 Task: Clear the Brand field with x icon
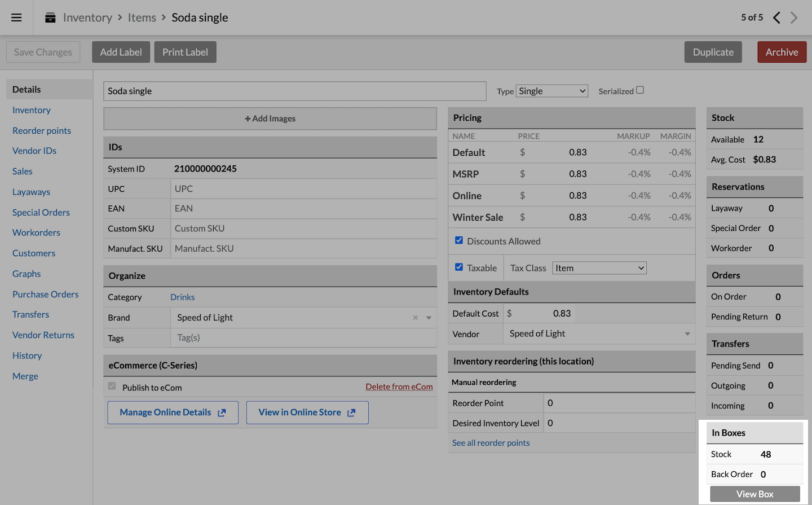click(x=416, y=318)
